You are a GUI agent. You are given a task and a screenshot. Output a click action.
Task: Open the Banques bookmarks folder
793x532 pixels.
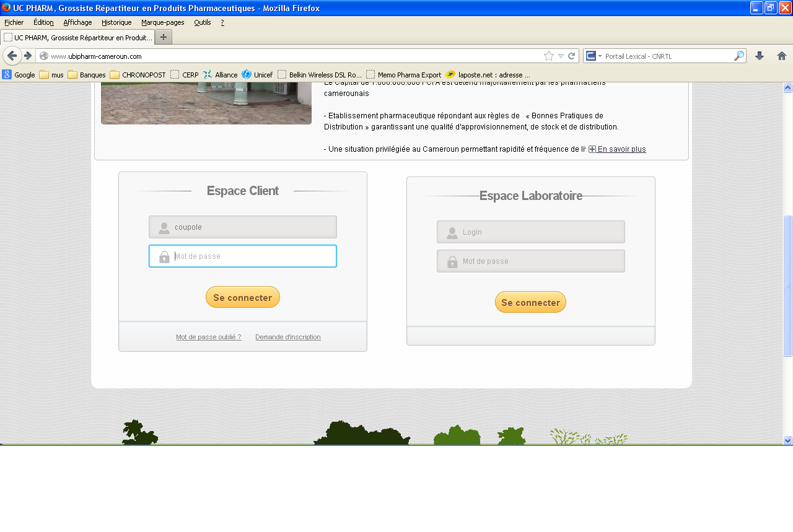point(87,74)
